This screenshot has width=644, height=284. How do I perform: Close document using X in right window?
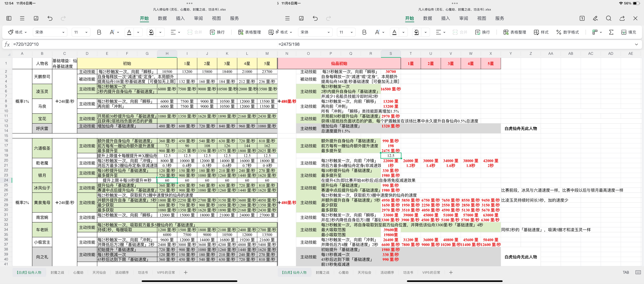(x=636, y=18)
